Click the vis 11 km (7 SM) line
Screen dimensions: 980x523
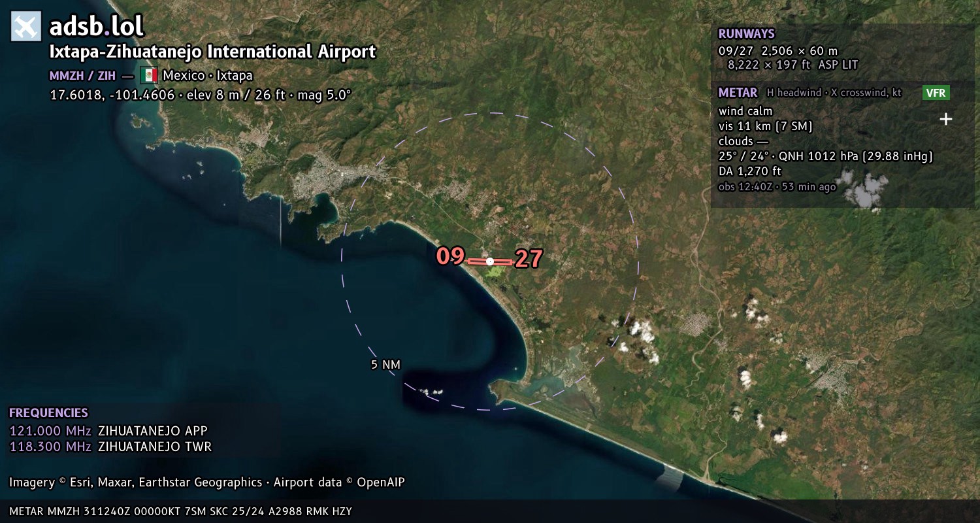tap(766, 126)
